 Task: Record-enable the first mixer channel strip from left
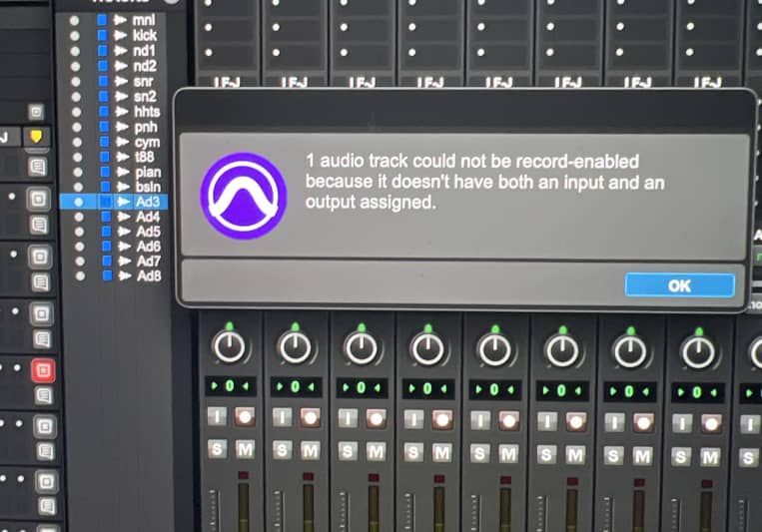[245, 416]
